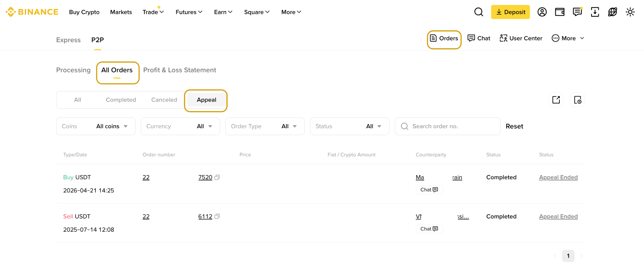Open the Order Type dropdown
This screenshot has height=272, width=644.
265,126
